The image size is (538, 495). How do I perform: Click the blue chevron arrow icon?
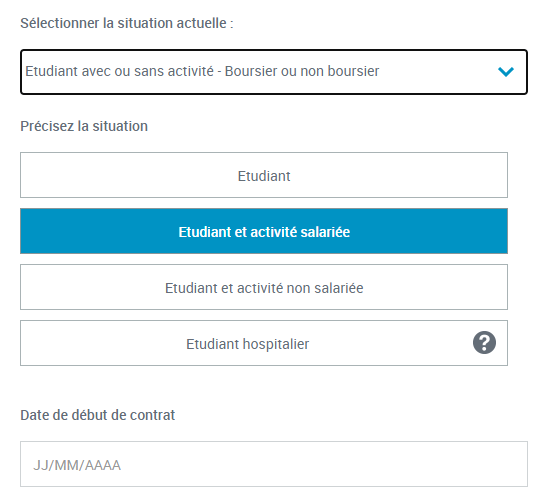click(x=506, y=72)
